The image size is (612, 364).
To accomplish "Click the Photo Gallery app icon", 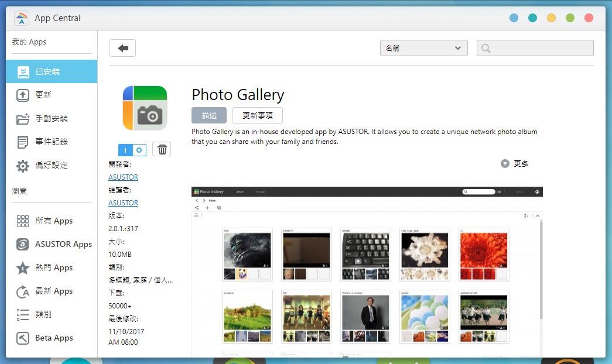I will (x=145, y=108).
